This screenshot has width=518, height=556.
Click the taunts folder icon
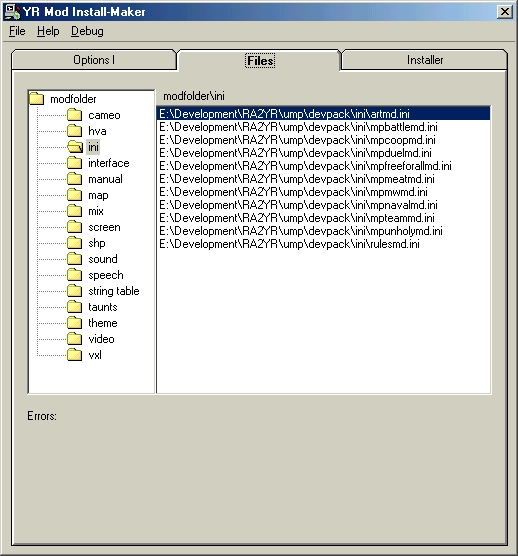pos(74,307)
